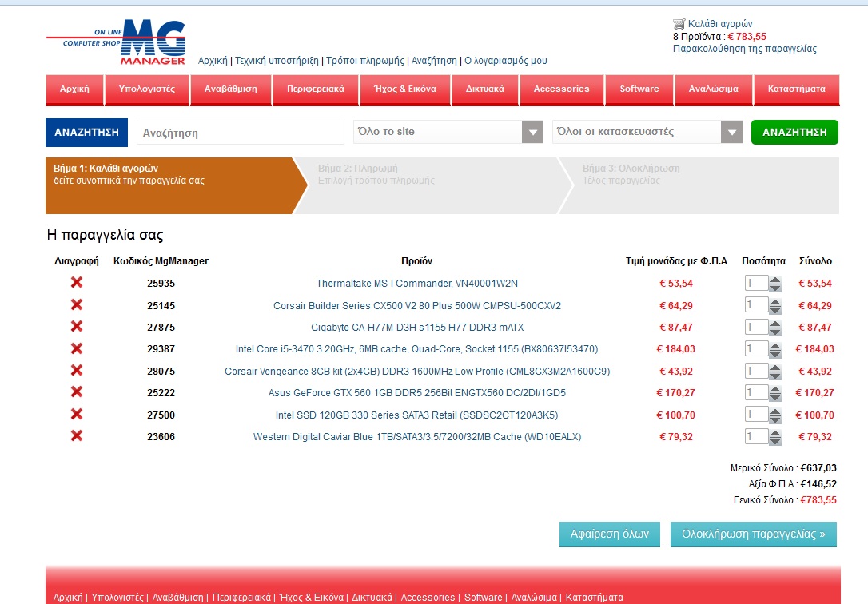Open Παρακολούθηση της παραγγελίας link
This screenshot has height=604, width=868.
[745, 49]
